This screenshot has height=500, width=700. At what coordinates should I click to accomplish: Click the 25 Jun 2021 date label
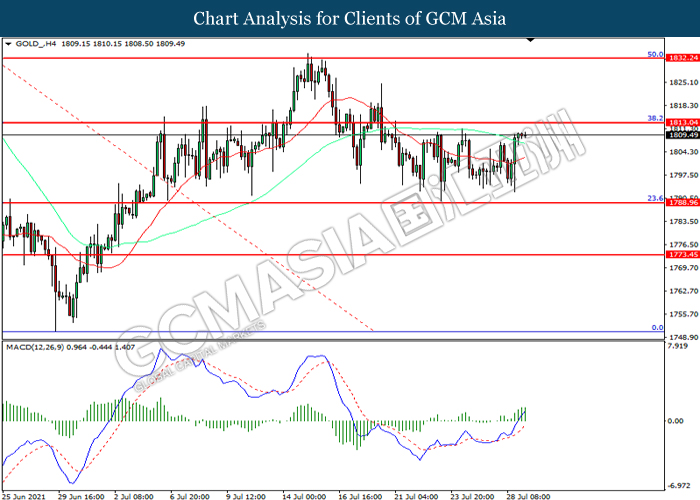pyautogui.click(x=23, y=494)
